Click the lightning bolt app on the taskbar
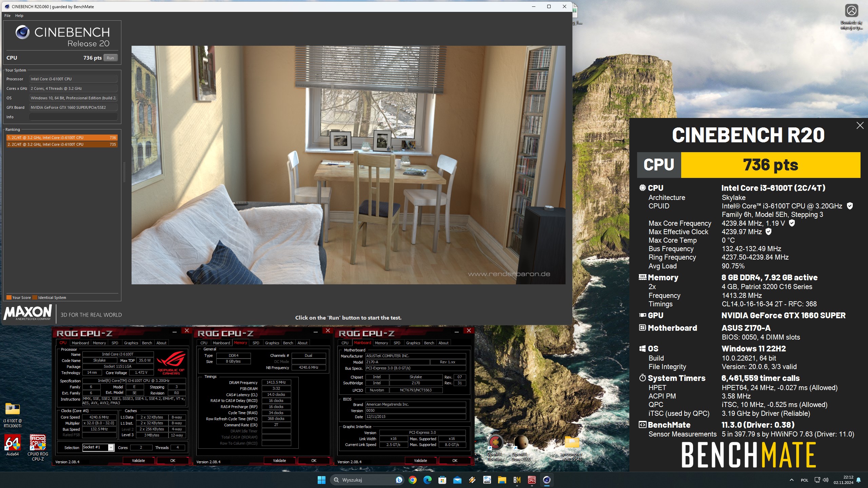Viewport: 868px width, 488px height. coord(472,480)
